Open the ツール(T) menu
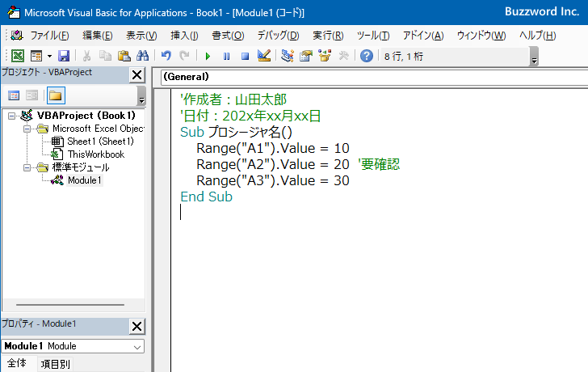Viewport: 588px width, 372px height. tap(373, 36)
